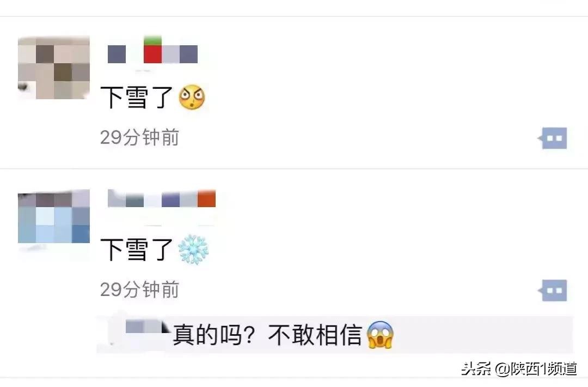The width and height of the screenshot is (588, 387).
Task: Click the first post's 29分钟前 timestamp
Action: click(139, 137)
